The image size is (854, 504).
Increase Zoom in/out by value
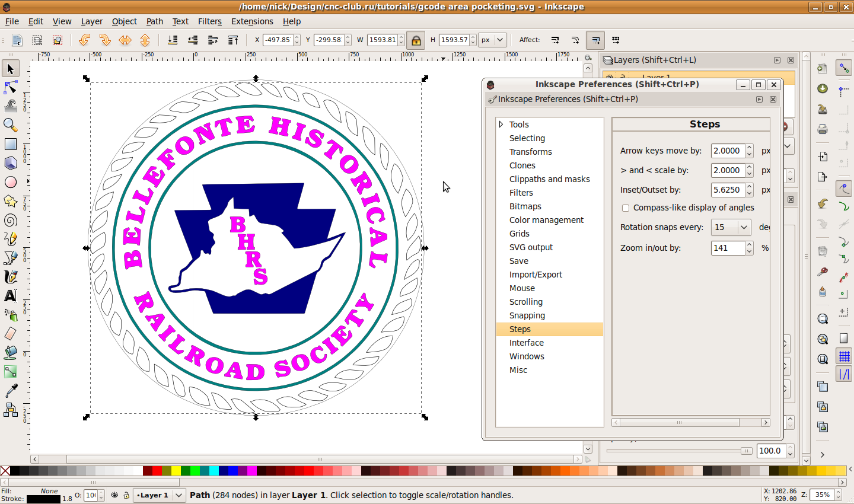tap(750, 245)
